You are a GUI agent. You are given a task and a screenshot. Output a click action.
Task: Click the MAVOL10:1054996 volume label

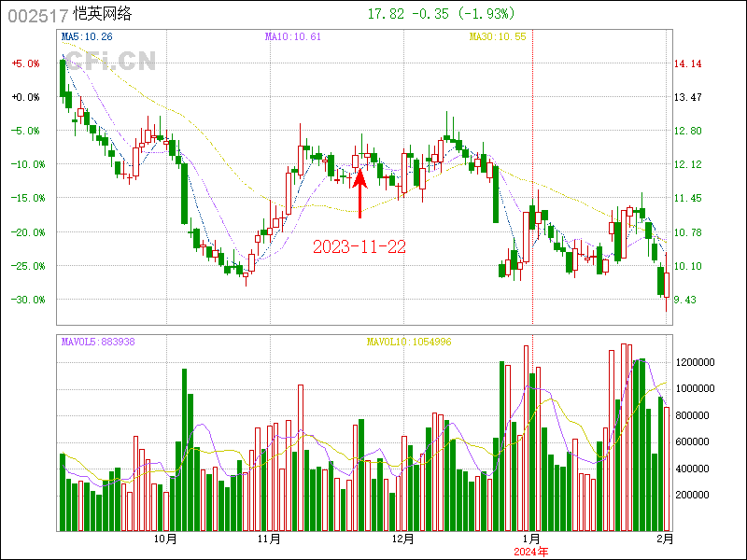409,342
